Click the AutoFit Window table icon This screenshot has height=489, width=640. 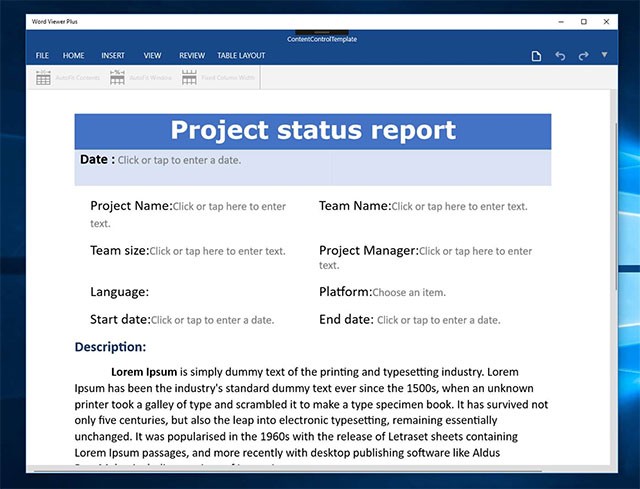[x=117, y=77]
